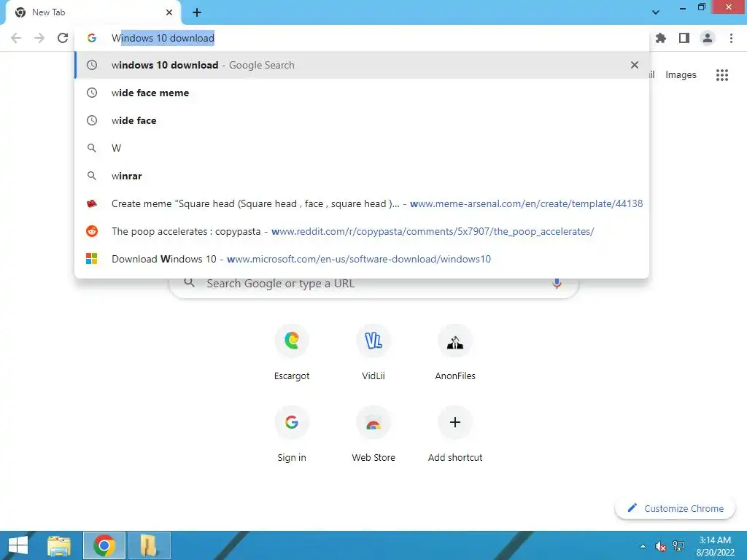The height and width of the screenshot is (560, 747).
Task: Reload the page with the refresh icon
Action: tap(63, 38)
